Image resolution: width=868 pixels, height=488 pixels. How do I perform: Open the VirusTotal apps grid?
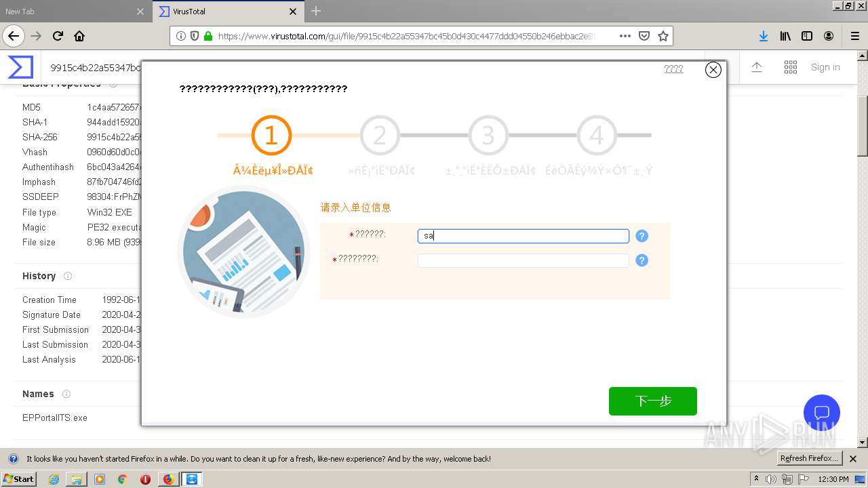791,67
